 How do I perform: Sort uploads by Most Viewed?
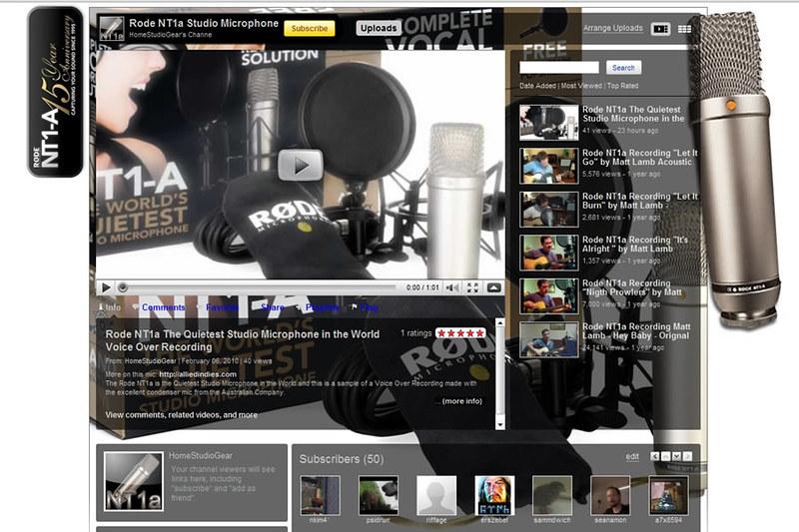coord(581,86)
